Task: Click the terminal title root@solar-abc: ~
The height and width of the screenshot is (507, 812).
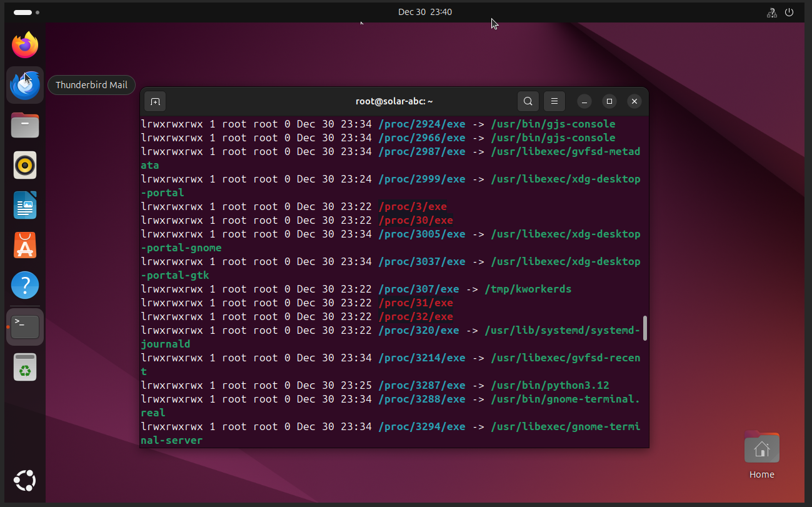Action: 394,101
